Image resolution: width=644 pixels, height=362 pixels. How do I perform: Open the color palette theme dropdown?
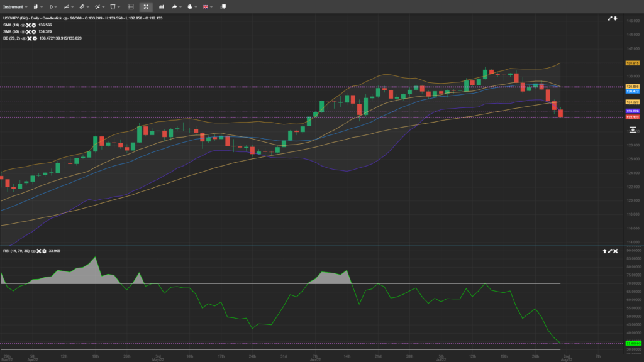click(192, 6)
